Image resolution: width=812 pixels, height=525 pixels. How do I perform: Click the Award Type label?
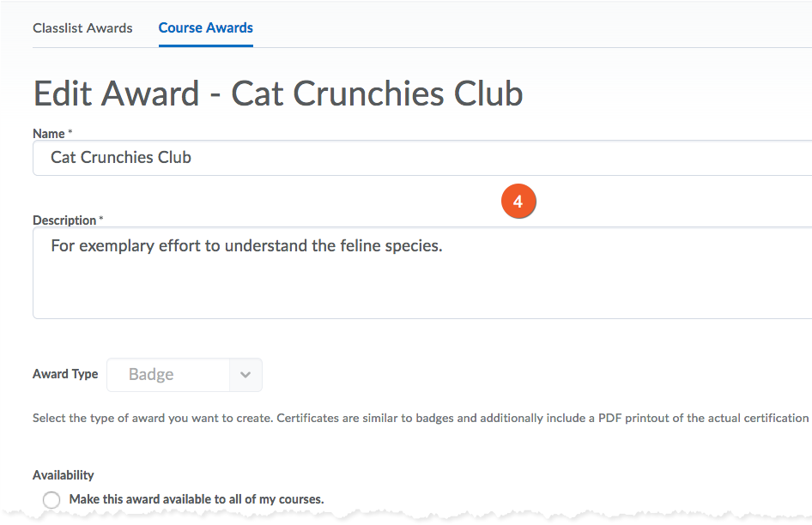click(65, 374)
